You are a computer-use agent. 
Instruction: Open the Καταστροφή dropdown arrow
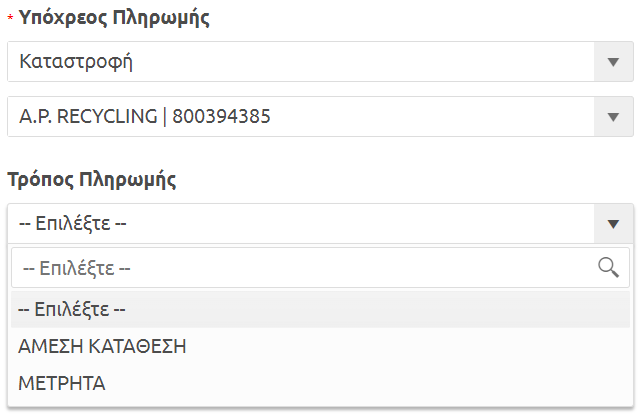(x=613, y=62)
